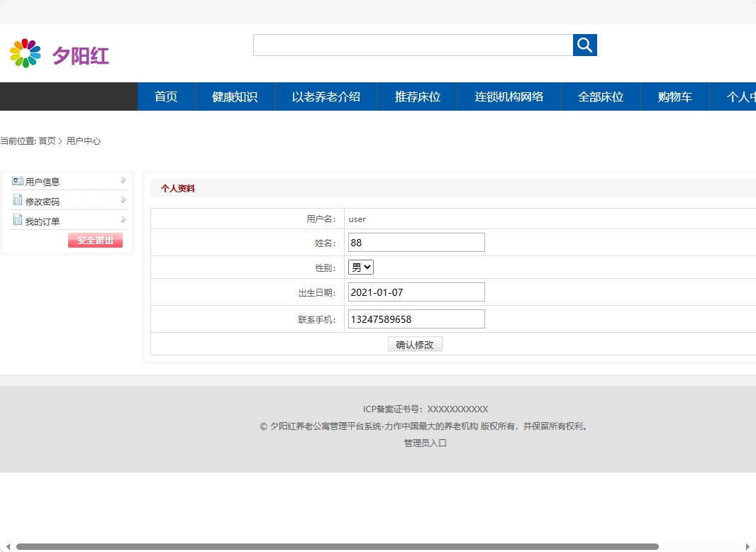This screenshot has width=756, height=552.
Task: Click the 首页 breadcrumb link
Action: click(x=47, y=140)
